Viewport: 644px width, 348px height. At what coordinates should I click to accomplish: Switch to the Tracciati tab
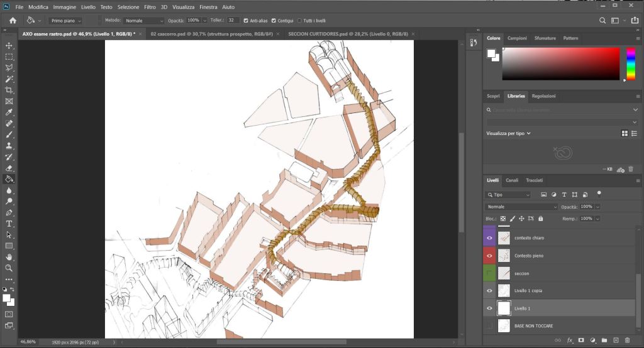click(x=535, y=180)
